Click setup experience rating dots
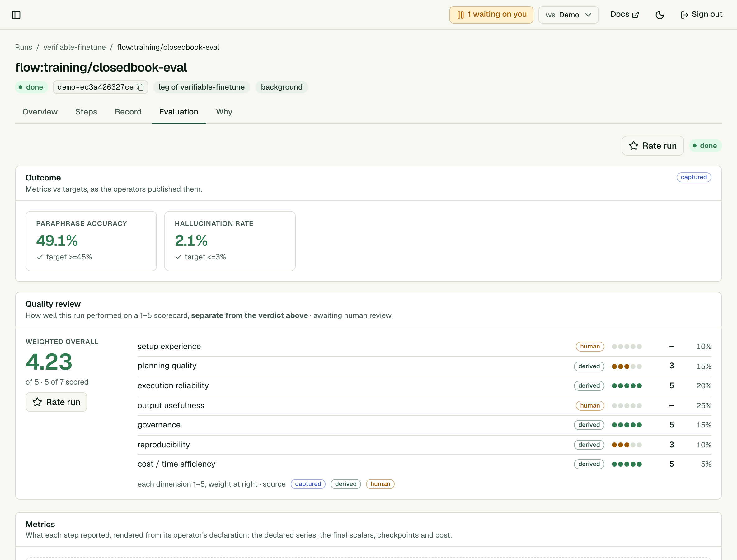Image resolution: width=737 pixels, height=560 pixels. pyautogui.click(x=627, y=347)
